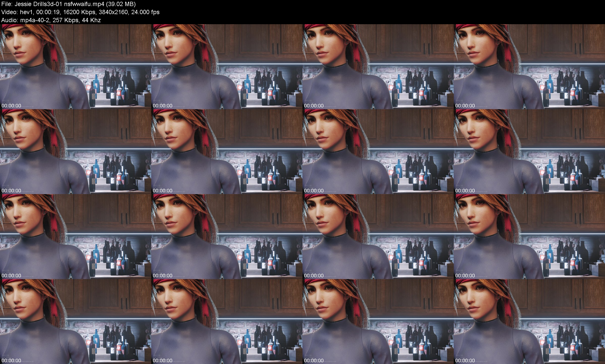Image resolution: width=605 pixels, height=364 pixels.
Task: Select thumbnail in row two, column two
Action: coord(227,151)
